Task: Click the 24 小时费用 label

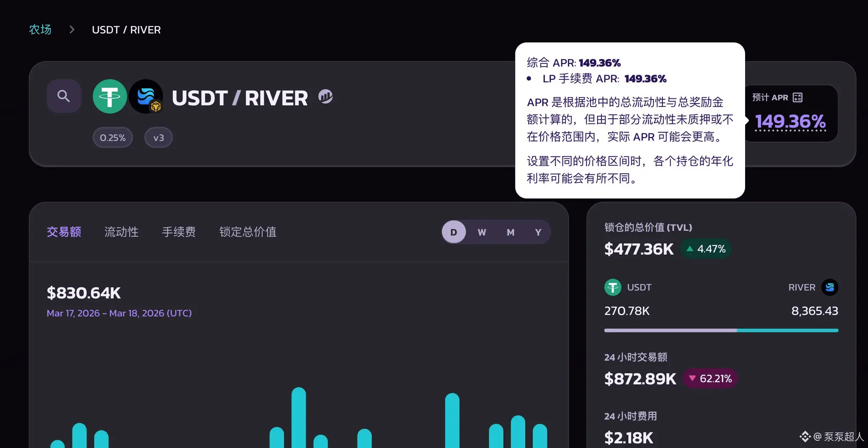Action: tap(631, 416)
